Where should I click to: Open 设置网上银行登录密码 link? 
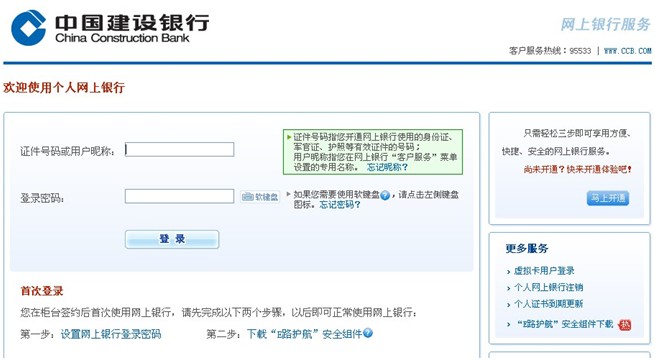(111, 334)
